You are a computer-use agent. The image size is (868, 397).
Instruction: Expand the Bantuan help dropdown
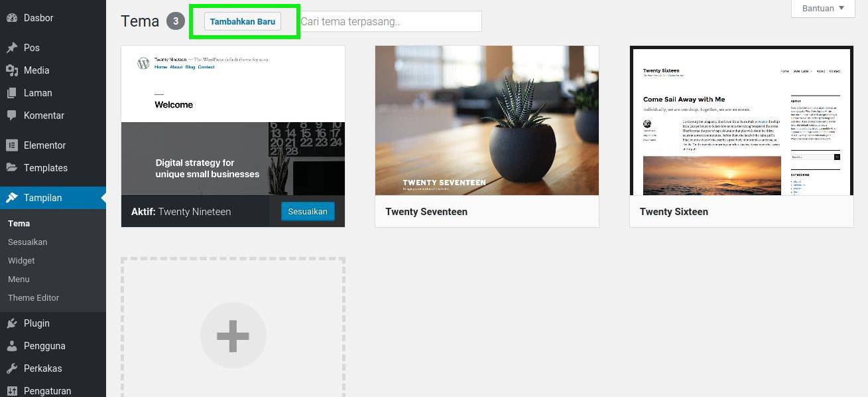point(823,9)
